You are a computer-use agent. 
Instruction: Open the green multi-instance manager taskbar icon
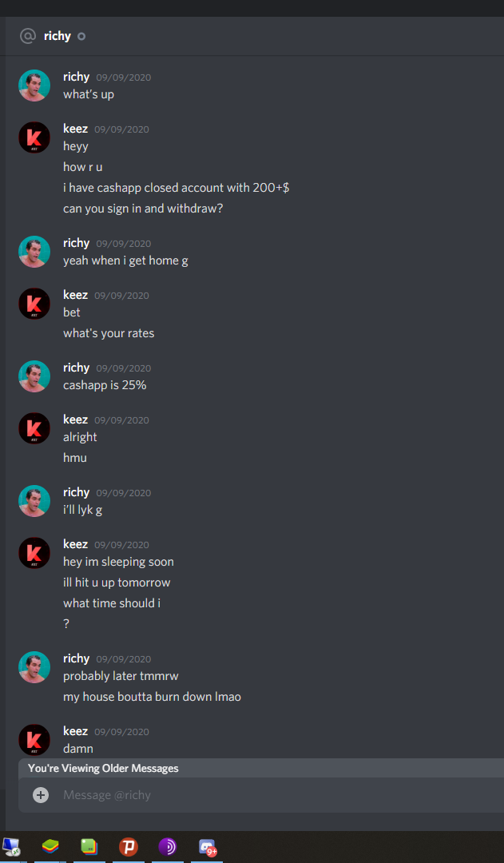(89, 846)
